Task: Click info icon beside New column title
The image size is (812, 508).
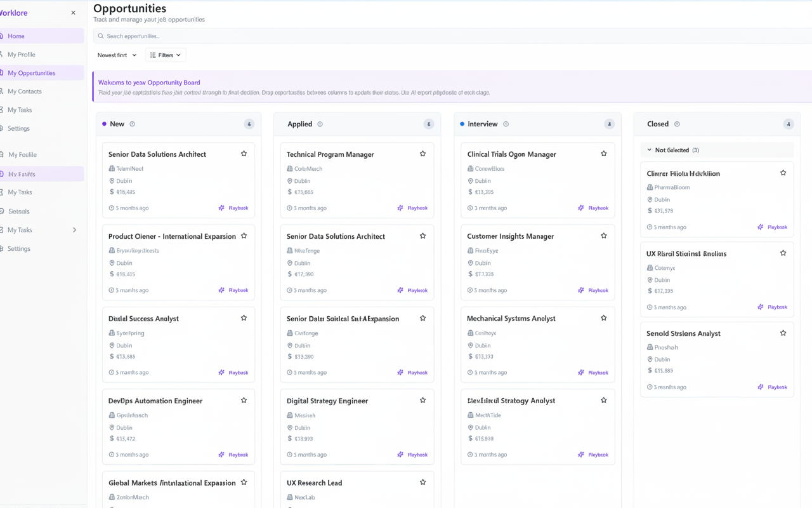Action: (132, 124)
